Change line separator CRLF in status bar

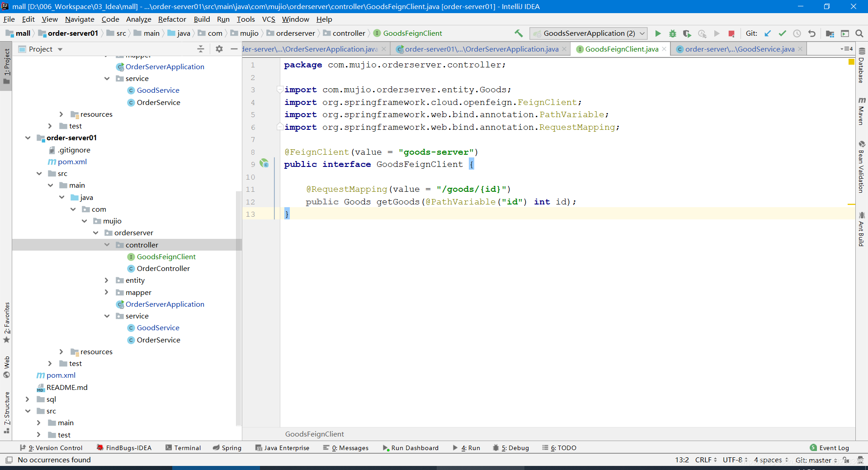point(706,460)
